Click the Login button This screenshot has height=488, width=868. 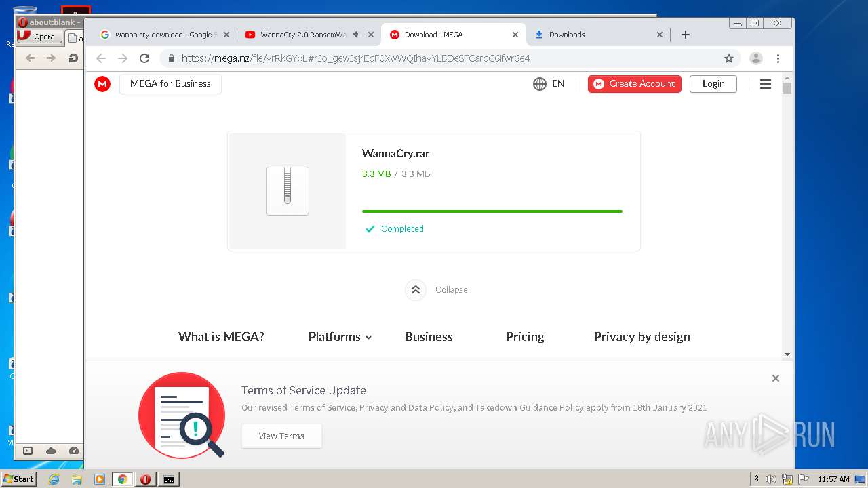coord(713,84)
